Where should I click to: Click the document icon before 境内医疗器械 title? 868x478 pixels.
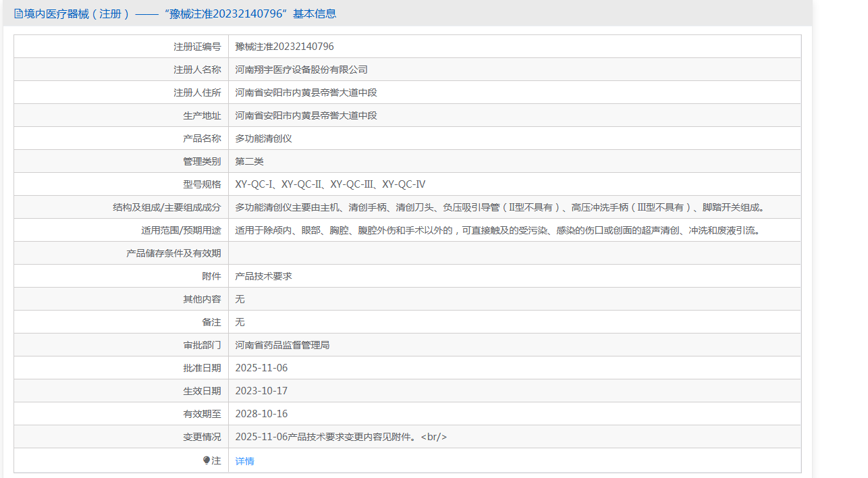point(18,14)
